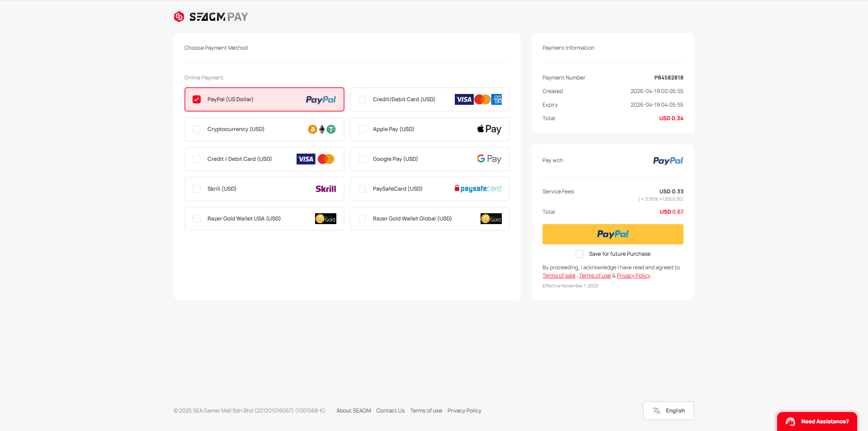868x431 pixels.
Task: Click the Visa icon in Credit / Debit Card row
Action: click(x=306, y=159)
